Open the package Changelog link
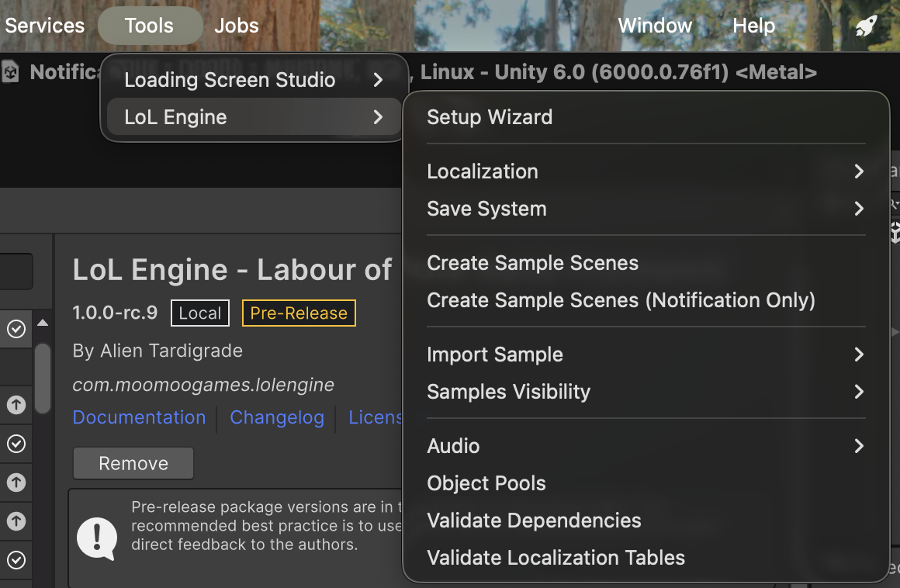Screen dimensions: 900x588 tap(277, 417)
